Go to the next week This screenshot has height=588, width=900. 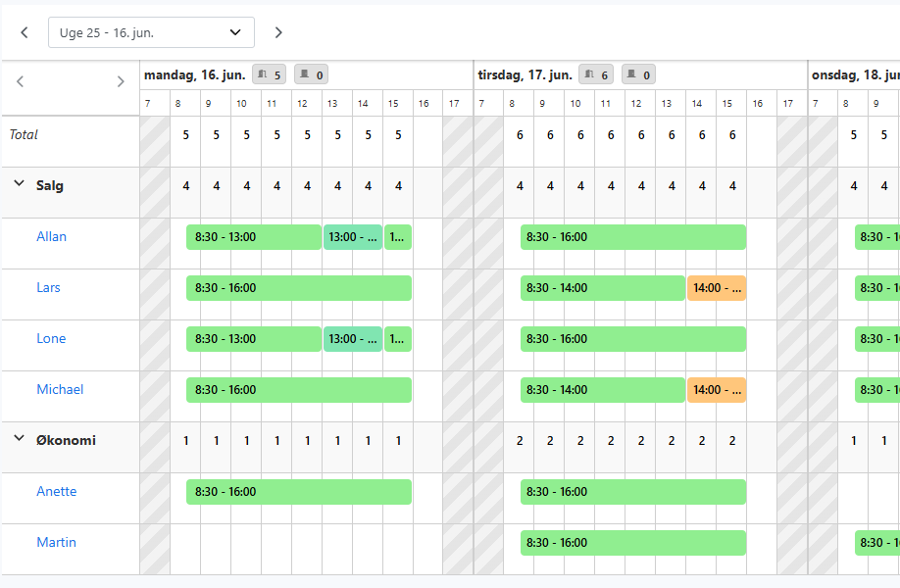point(278,32)
